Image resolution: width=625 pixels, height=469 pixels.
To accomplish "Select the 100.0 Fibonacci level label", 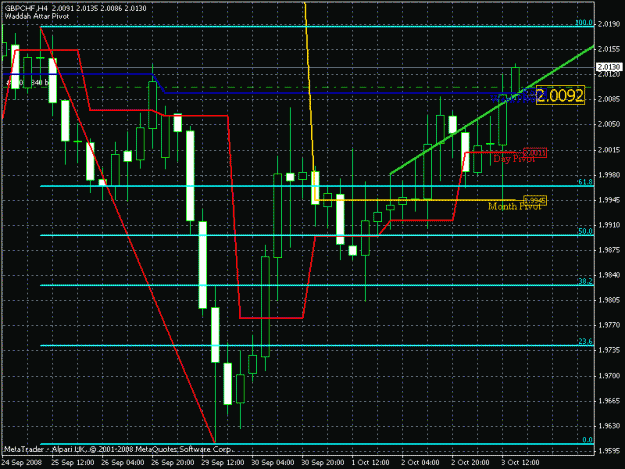I will (x=584, y=23).
